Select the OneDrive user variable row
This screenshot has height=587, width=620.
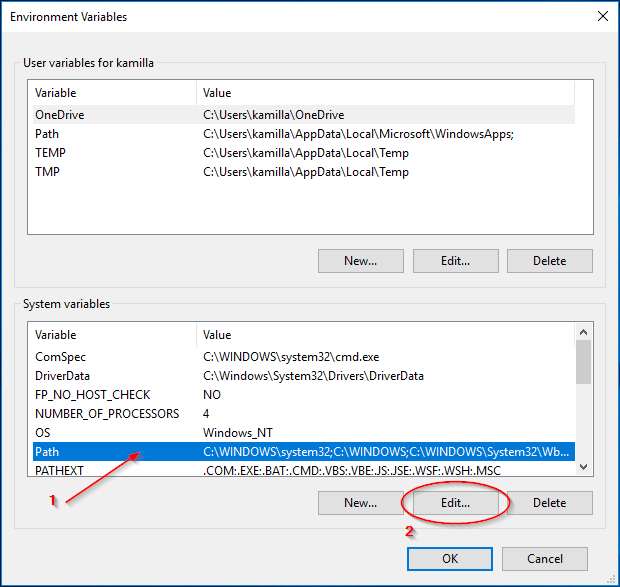60,115
